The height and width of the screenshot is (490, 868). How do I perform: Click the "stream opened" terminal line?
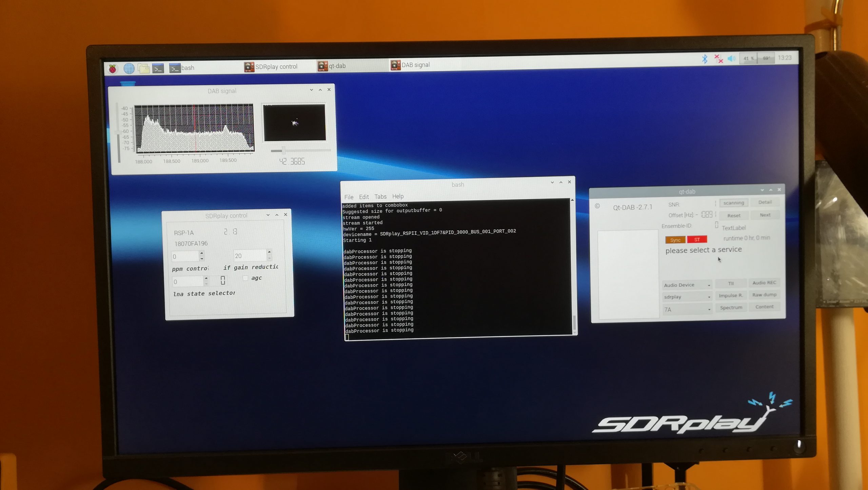point(361,217)
